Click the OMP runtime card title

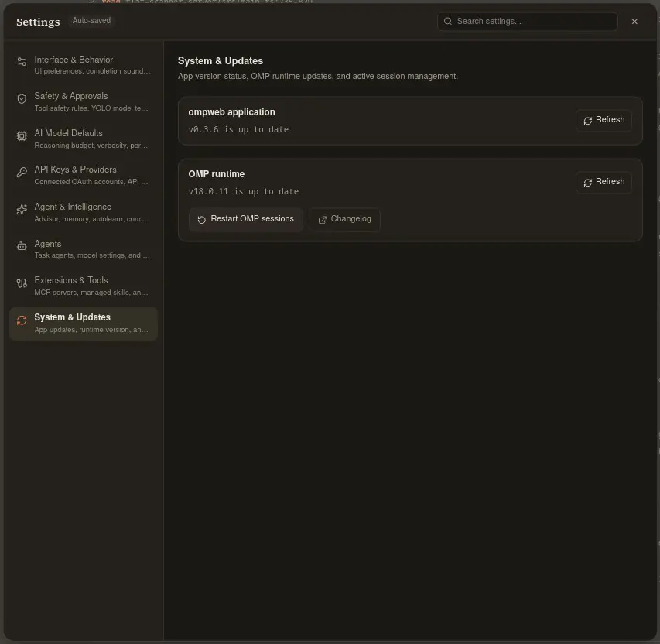(x=217, y=174)
